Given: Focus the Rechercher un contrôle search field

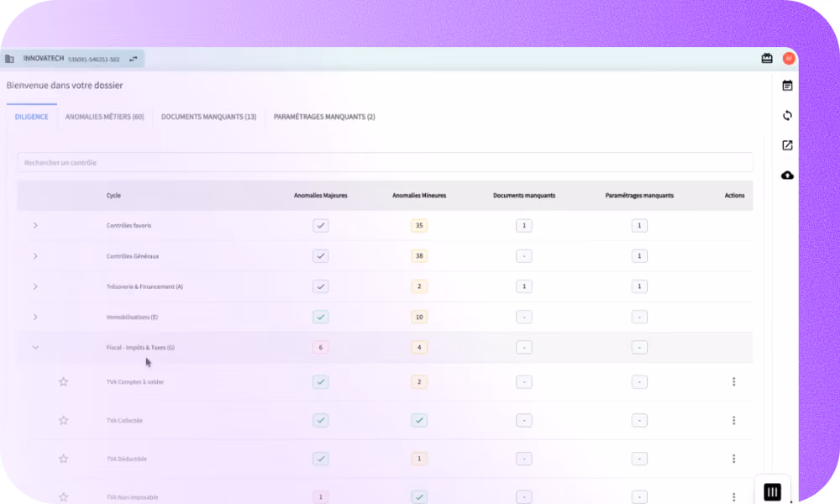Looking at the screenshot, I should pos(385,162).
